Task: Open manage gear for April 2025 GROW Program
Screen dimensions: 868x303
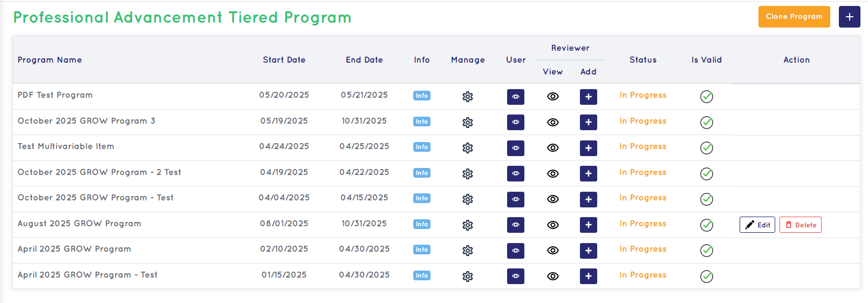Action: tap(468, 251)
